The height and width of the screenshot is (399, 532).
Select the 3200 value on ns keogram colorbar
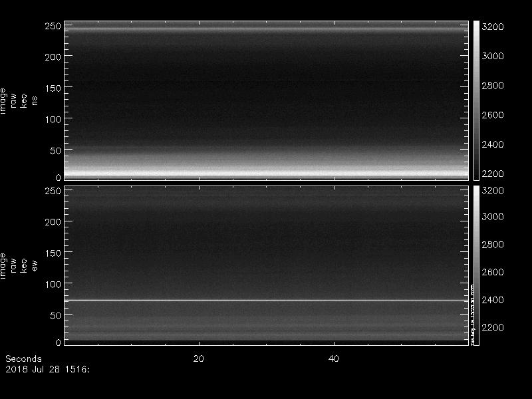(x=493, y=27)
